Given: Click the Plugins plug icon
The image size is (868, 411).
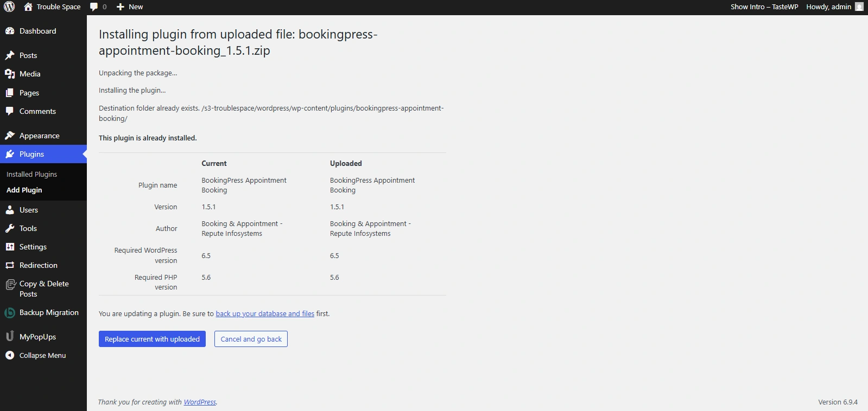Looking at the screenshot, I should pos(10,154).
